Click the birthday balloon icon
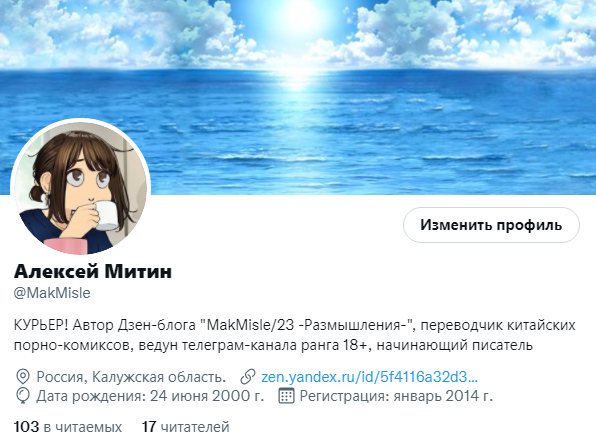Image resolution: width=596 pixels, height=437 pixels. pyautogui.click(x=23, y=396)
